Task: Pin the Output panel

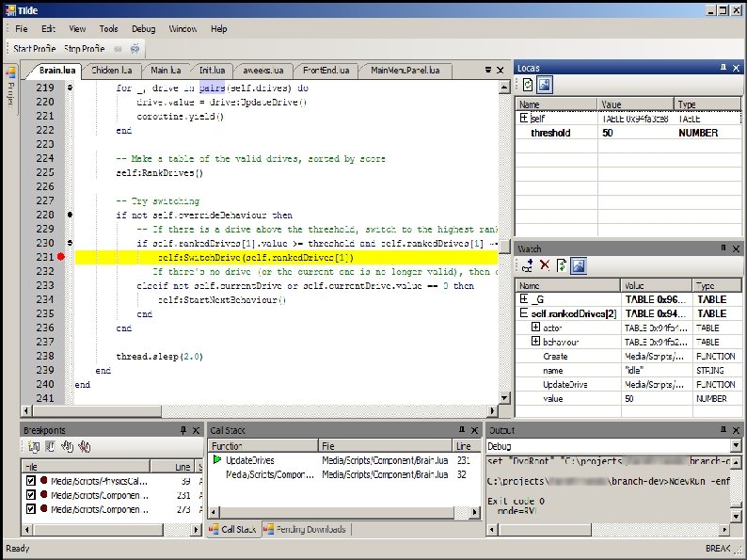Action: [723, 430]
